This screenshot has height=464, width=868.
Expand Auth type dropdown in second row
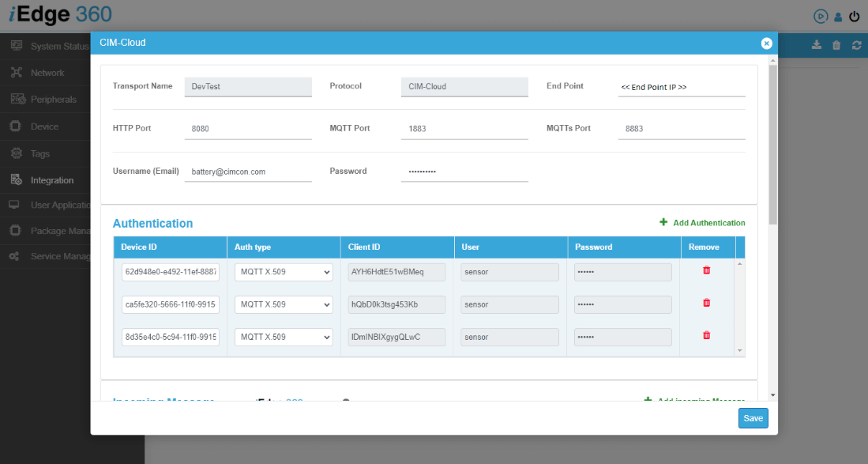point(284,304)
